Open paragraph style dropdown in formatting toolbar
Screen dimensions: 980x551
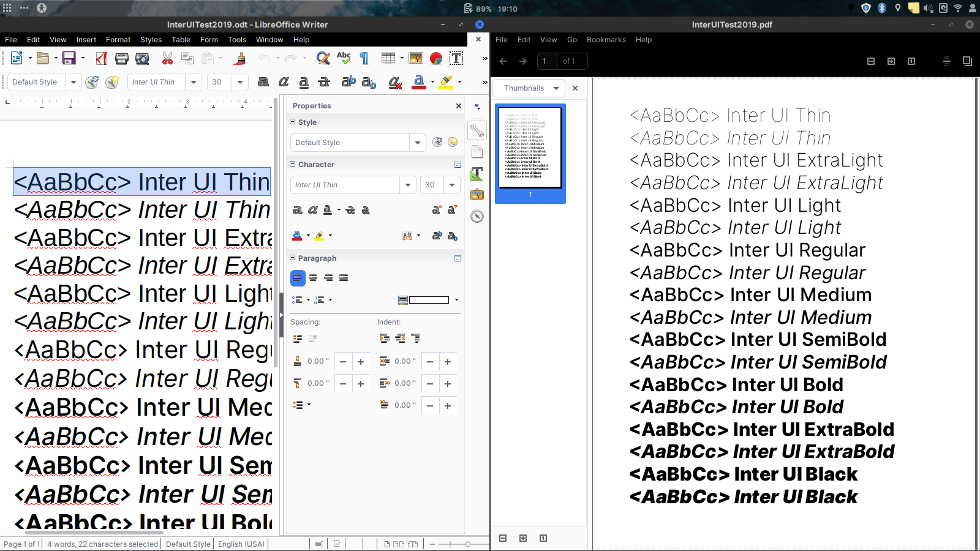coord(73,82)
